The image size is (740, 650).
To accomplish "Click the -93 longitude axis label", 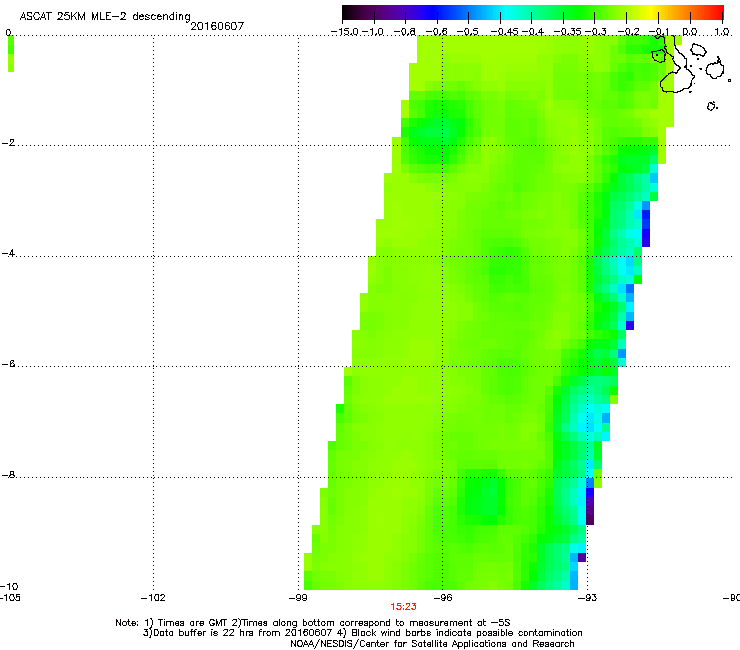I will pos(587,598).
